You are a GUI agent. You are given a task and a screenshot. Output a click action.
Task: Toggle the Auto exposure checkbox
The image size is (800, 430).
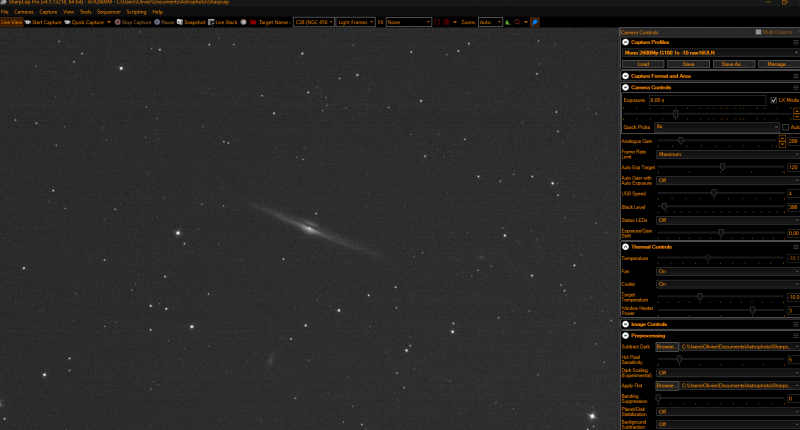tap(785, 127)
